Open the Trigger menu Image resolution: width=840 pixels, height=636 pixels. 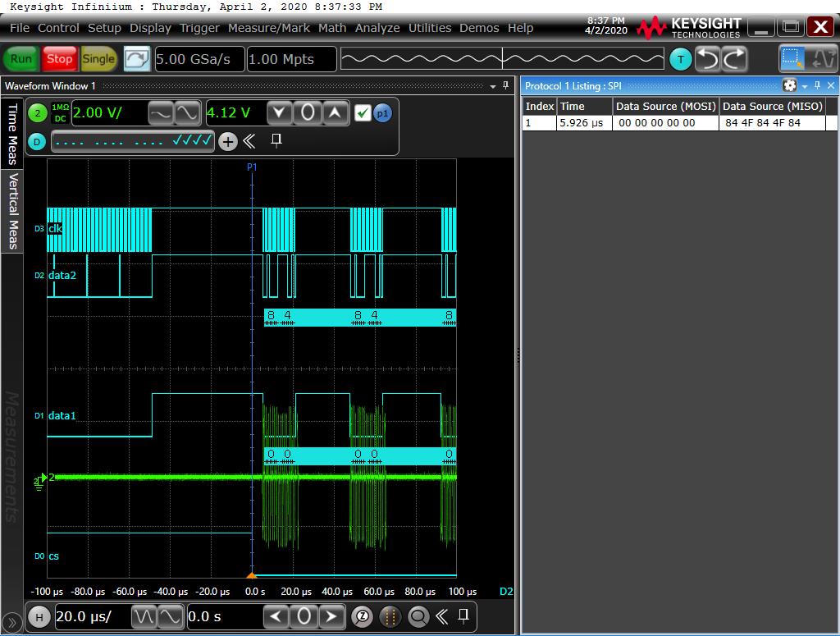pyautogui.click(x=199, y=28)
